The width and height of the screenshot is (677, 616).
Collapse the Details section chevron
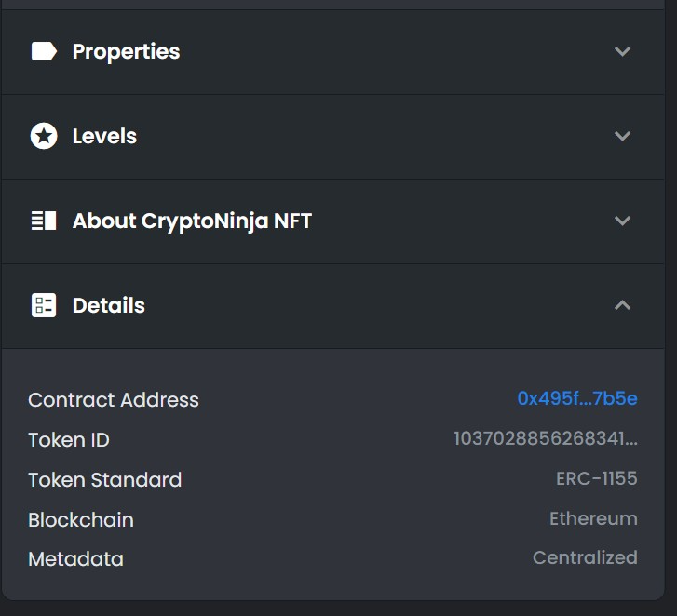pos(622,305)
